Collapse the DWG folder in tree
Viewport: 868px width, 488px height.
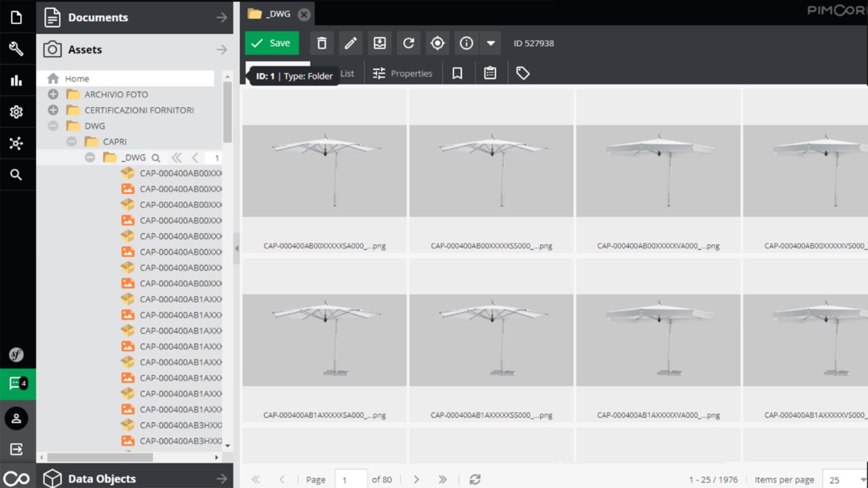[x=53, y=126]
